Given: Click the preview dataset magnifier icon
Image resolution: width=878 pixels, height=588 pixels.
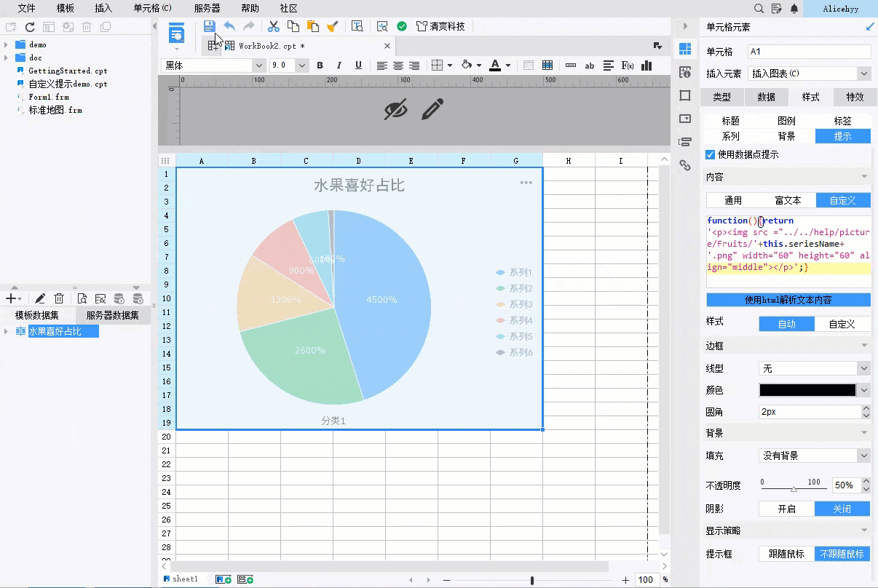Looking at the screenshot, I should 82,298.
